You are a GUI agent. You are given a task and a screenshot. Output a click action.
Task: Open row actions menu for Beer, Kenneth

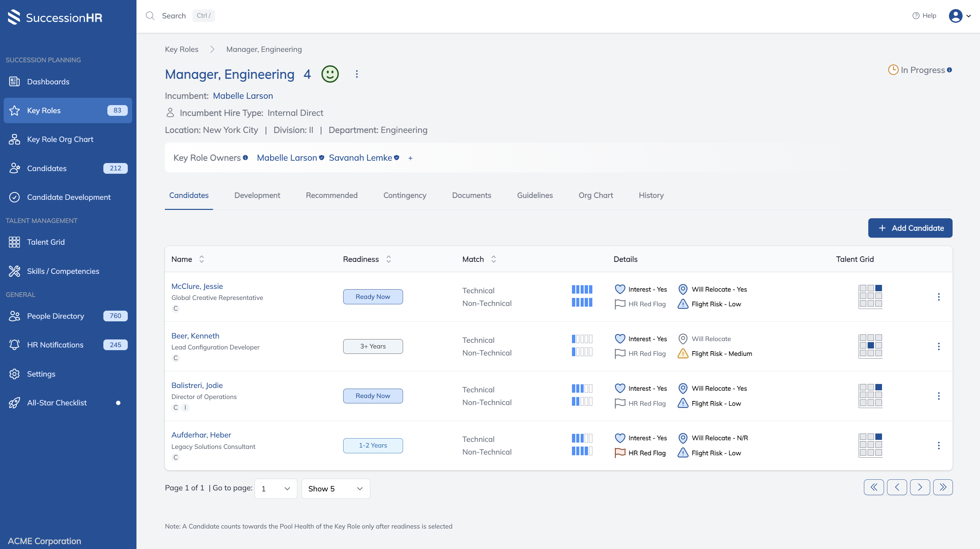(x=939, y=346)
